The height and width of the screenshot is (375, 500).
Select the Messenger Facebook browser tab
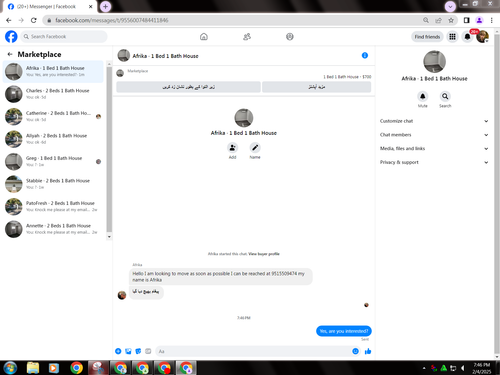(50, 6)
